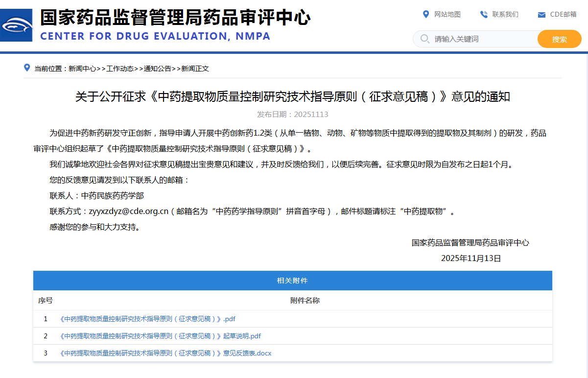Viewport: 588px width, 378px height.
Task: Open the CDE邮箱 link
Action: 563,14
